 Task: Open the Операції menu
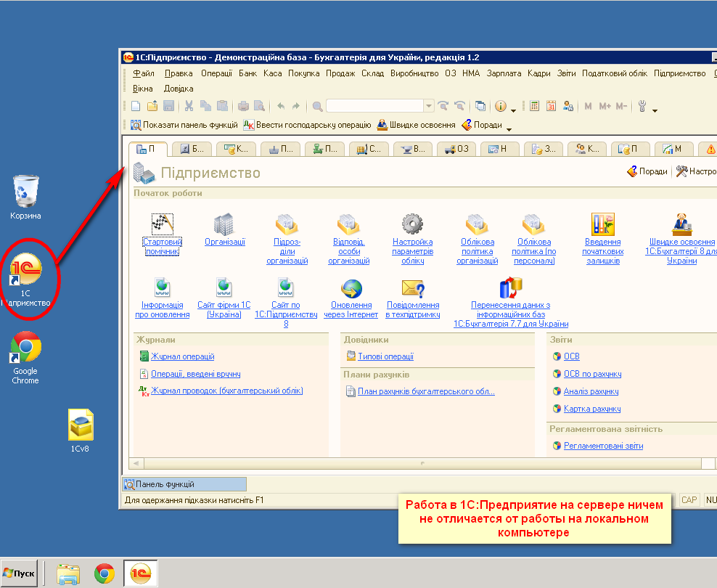[216, 73]
